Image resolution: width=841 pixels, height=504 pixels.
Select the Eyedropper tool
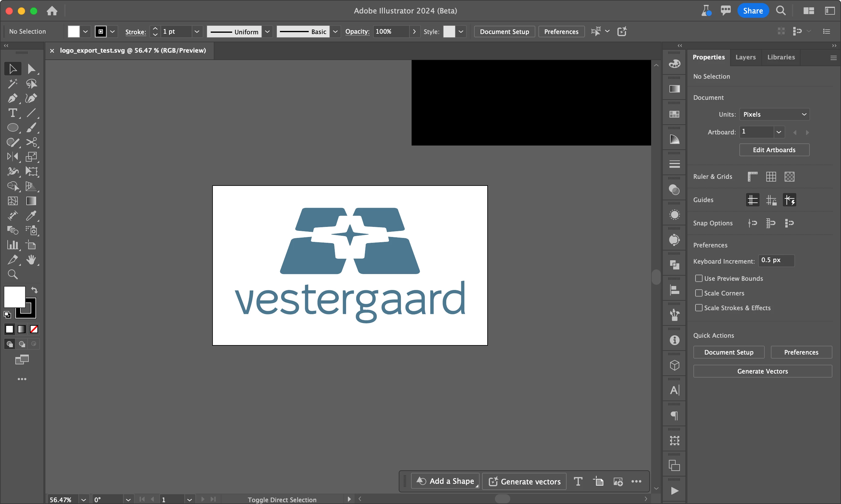pos(31,215)
